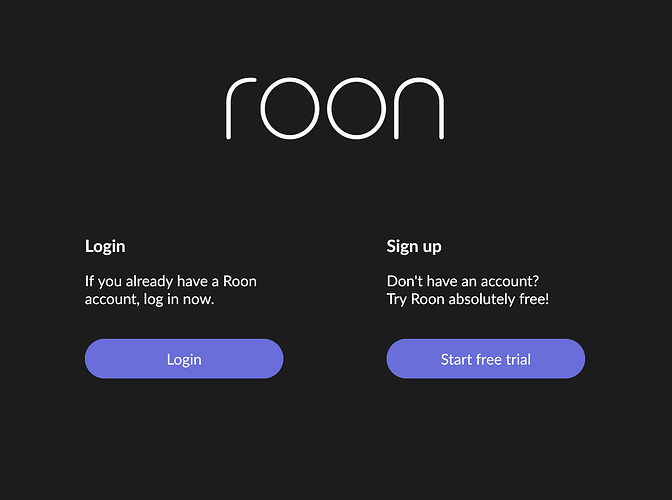Image resolution: width=672 pixels, height=500 pixels.
Task: Click the word Roon in the login description
Action: pyautogui.click(x=240, y=281)
